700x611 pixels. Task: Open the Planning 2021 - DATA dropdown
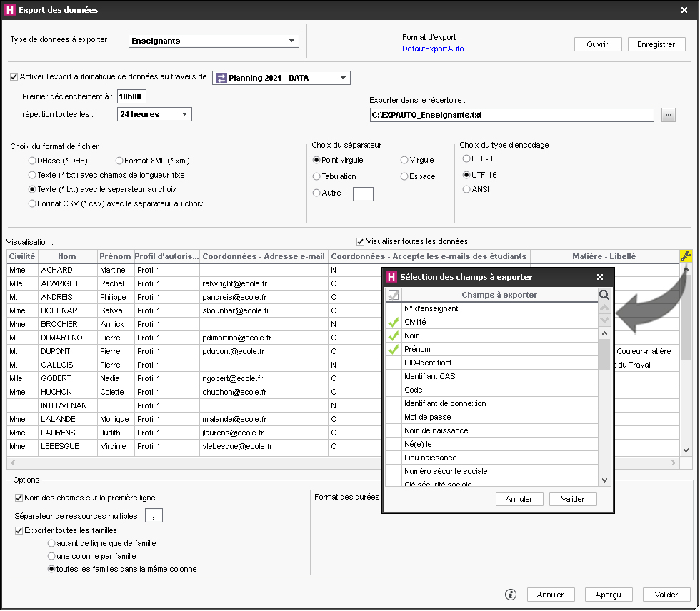pos(281,78)
